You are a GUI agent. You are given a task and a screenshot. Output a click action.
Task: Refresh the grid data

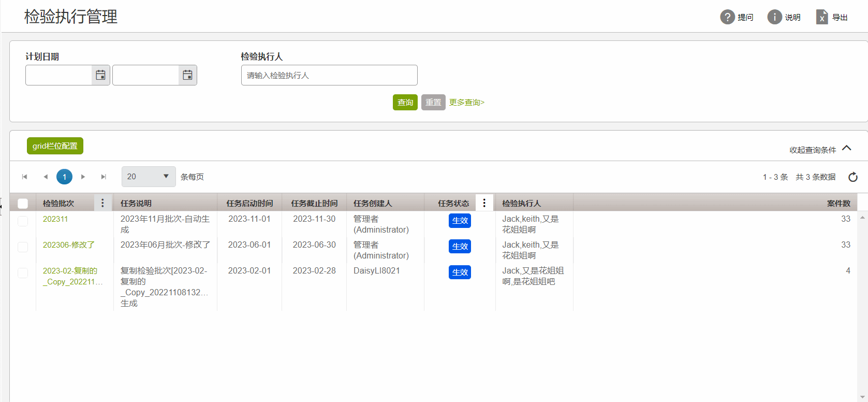click(853, 177)
